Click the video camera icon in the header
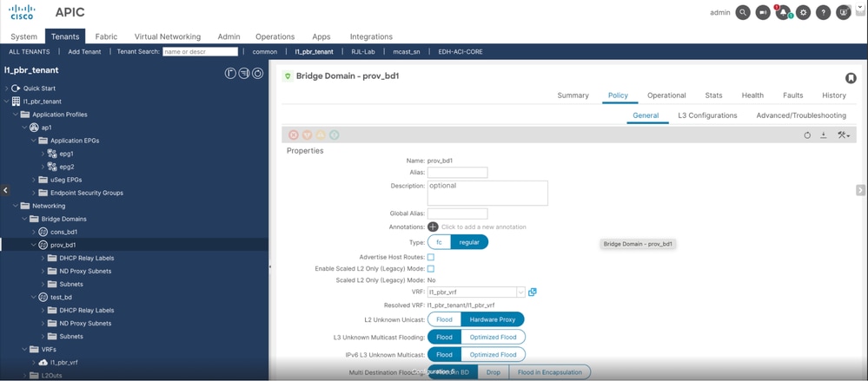Image resolution: width=868 pixels, height=381 pixels. (763, 12)
